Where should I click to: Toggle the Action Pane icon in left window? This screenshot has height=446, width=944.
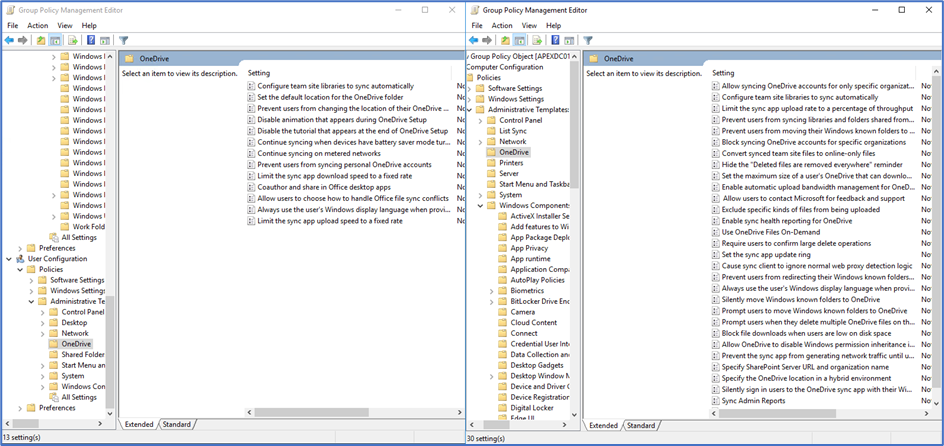(x=105, y=40)
